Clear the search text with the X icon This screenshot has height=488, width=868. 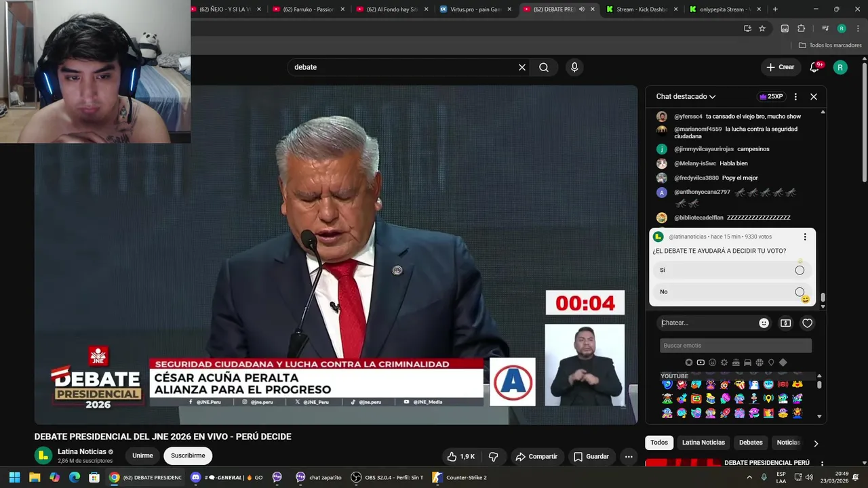pos(522,67)
